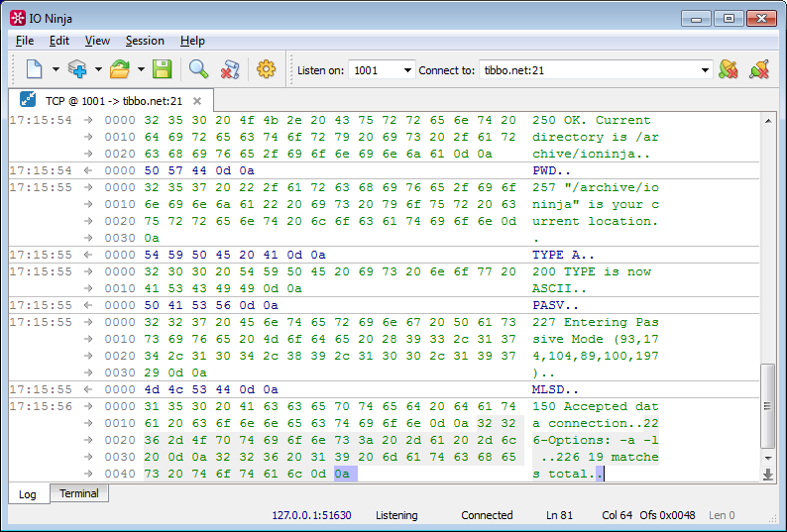Maximize the IO Ninja window

(729, 19)
